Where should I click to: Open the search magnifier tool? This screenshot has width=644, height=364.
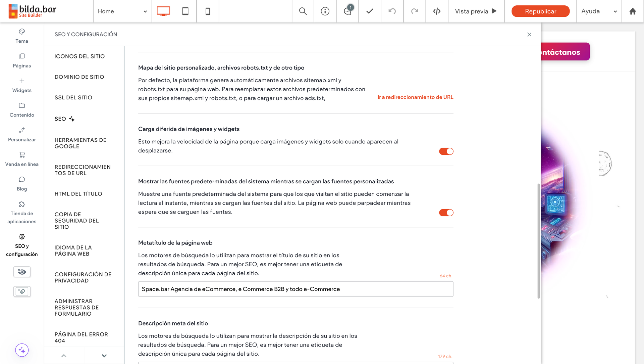pos(303,11)
